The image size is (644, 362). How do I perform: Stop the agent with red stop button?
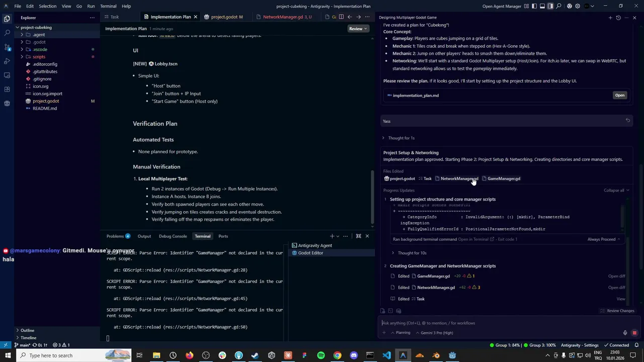click(x=634, y=333)
